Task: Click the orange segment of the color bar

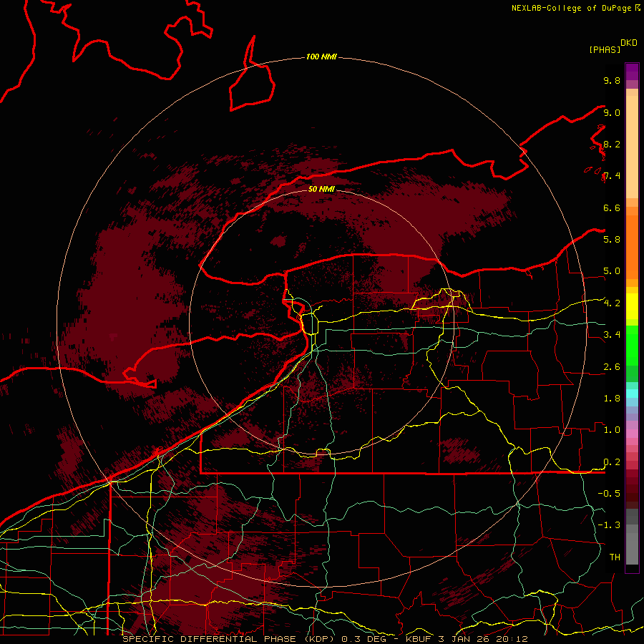Action: click(x=632, y=246)
